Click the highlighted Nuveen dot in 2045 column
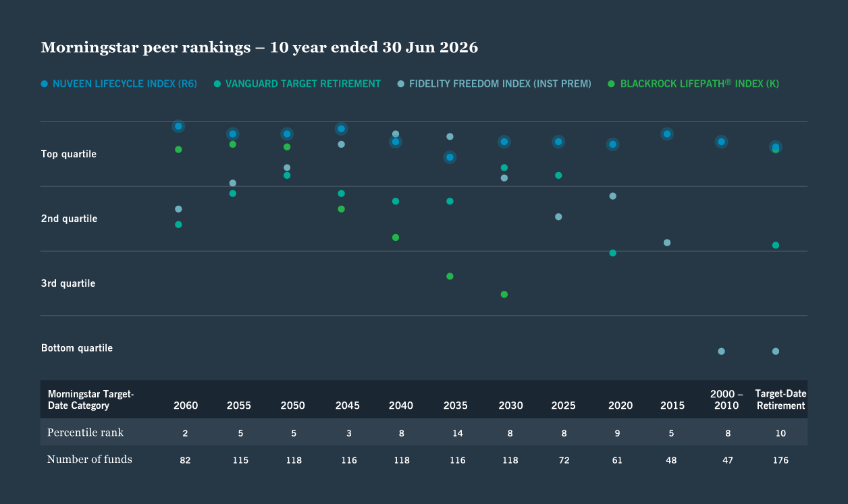The height and width of the screenshot is (504, 848). point(341,129)
